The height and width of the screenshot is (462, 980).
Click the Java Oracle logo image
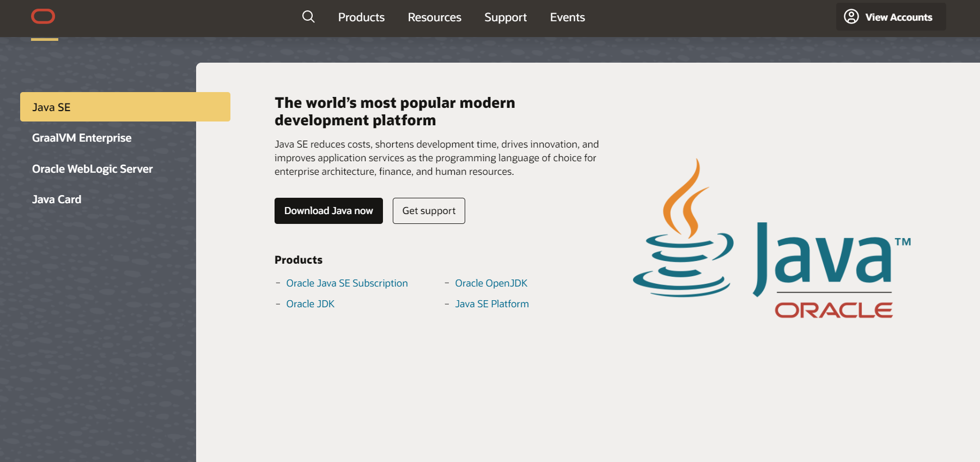[772, 239]
